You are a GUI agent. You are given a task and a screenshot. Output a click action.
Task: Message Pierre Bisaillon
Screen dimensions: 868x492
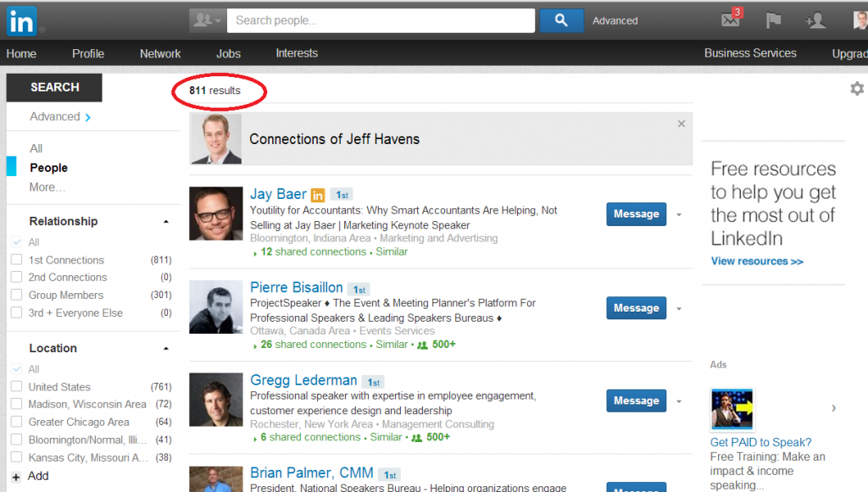(636, 308)
